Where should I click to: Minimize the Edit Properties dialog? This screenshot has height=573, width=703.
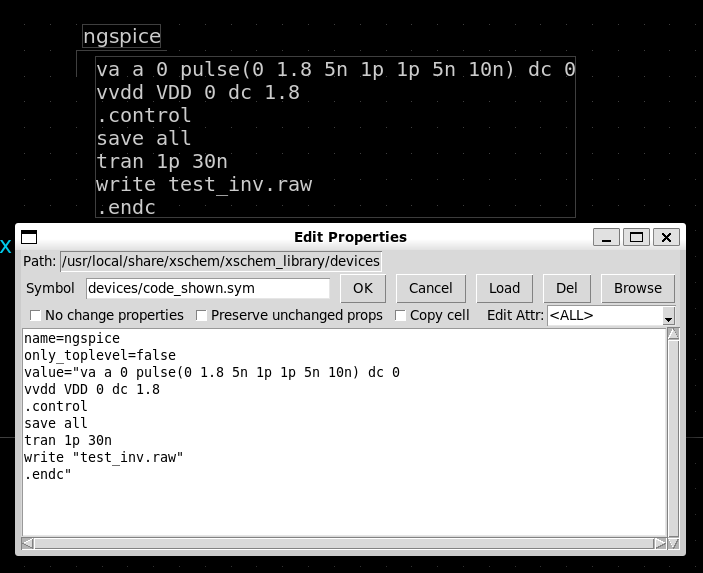pos(606,237)
